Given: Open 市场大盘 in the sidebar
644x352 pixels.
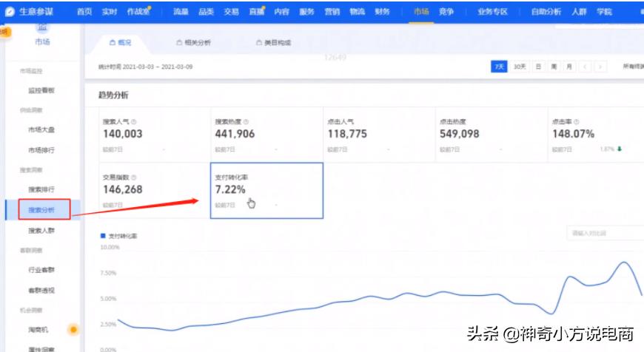Looking at the screenshot, I should [41, 129].
